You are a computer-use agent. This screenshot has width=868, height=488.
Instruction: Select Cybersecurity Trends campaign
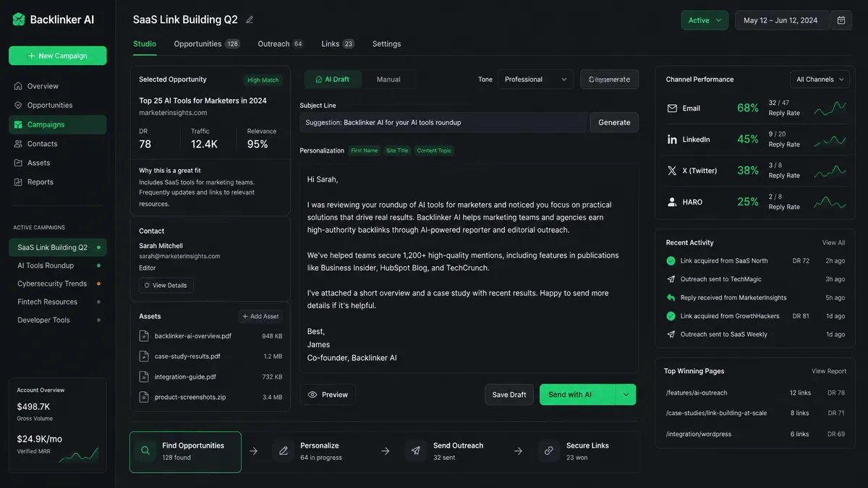click(57, 283)
